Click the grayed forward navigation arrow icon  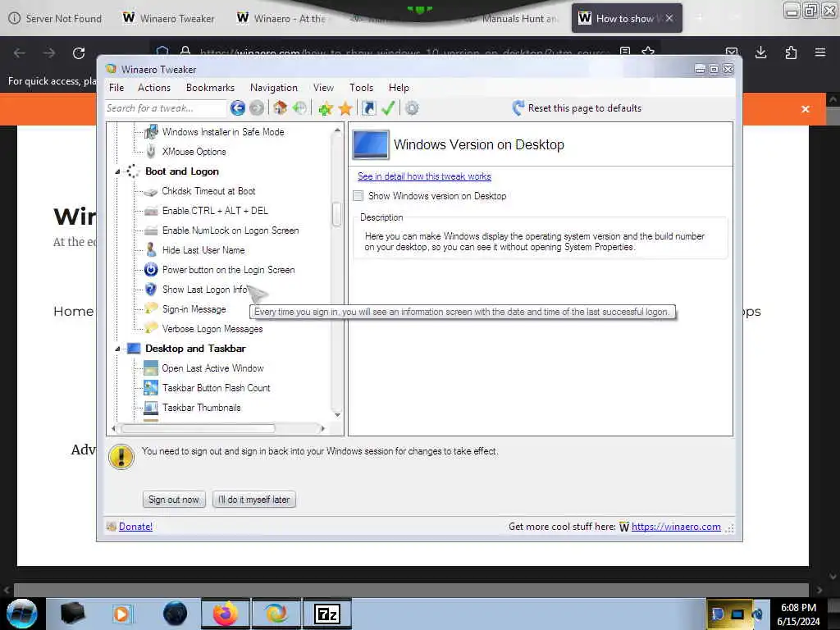[257, 108]
